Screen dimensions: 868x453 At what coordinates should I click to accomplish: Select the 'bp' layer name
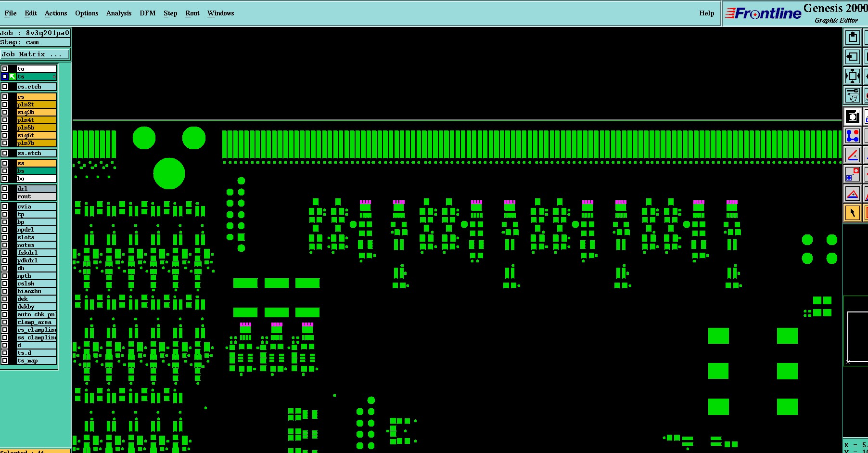pos(37,222)
